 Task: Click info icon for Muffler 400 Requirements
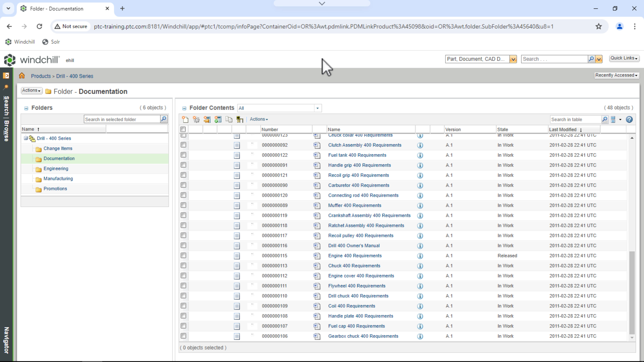click(420, 205)
